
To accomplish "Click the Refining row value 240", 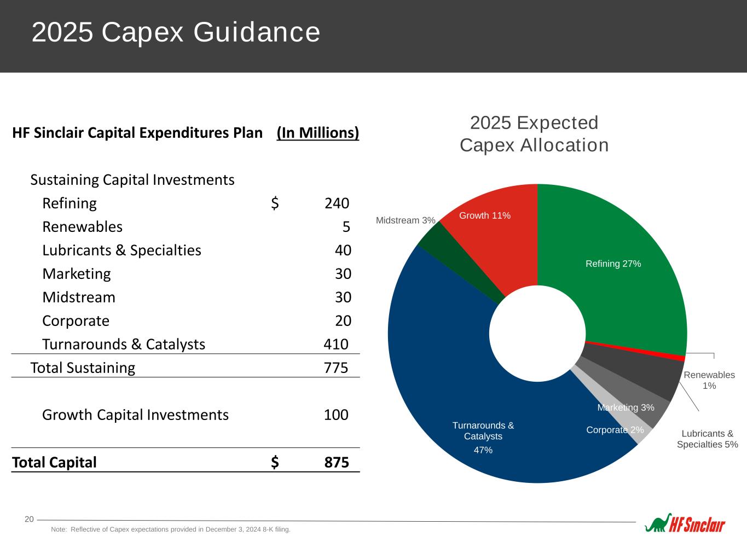I will [337, 203].
